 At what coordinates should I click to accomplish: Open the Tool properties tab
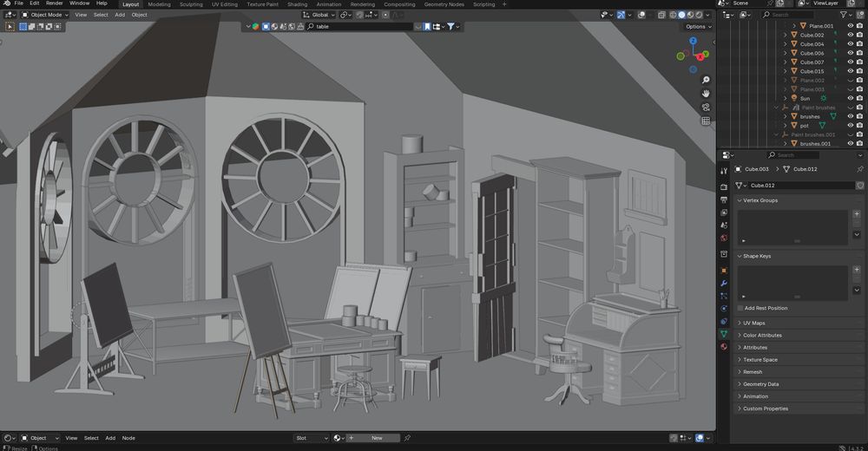(724, 172)
